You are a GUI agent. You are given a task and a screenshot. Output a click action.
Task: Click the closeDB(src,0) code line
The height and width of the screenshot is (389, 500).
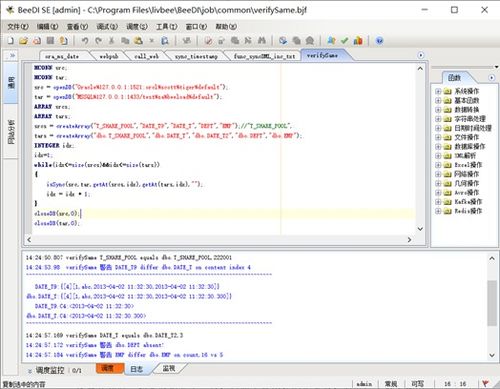[57, 213]
